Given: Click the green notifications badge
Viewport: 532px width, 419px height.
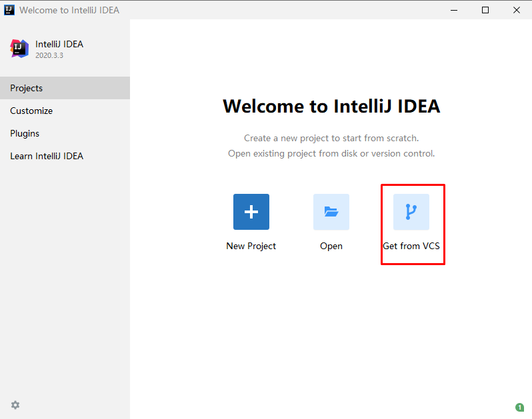Looking at the screenshot, I should click(519, 407).
